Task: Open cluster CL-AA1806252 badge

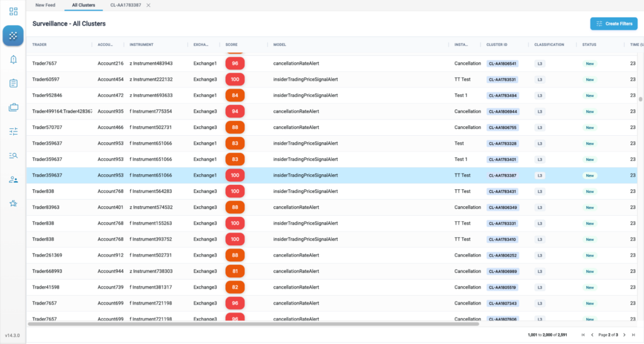Action: (502, 256)
